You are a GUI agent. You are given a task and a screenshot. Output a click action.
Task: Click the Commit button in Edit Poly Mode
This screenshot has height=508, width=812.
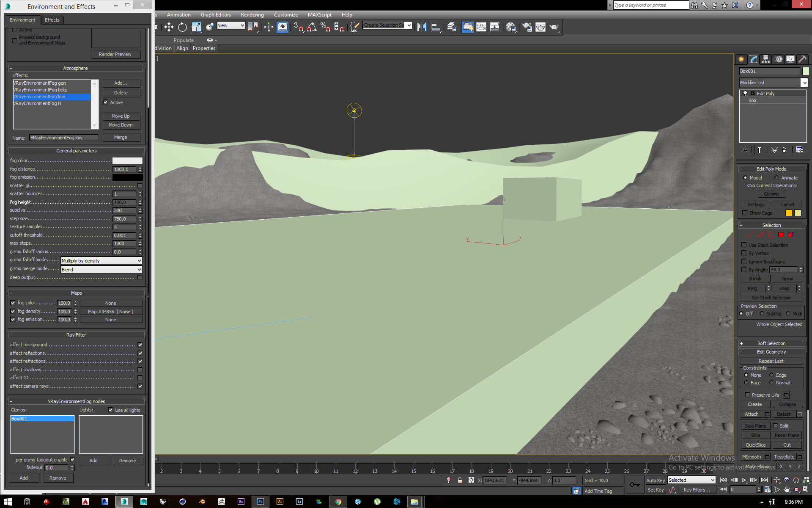[x=771, y=193]
